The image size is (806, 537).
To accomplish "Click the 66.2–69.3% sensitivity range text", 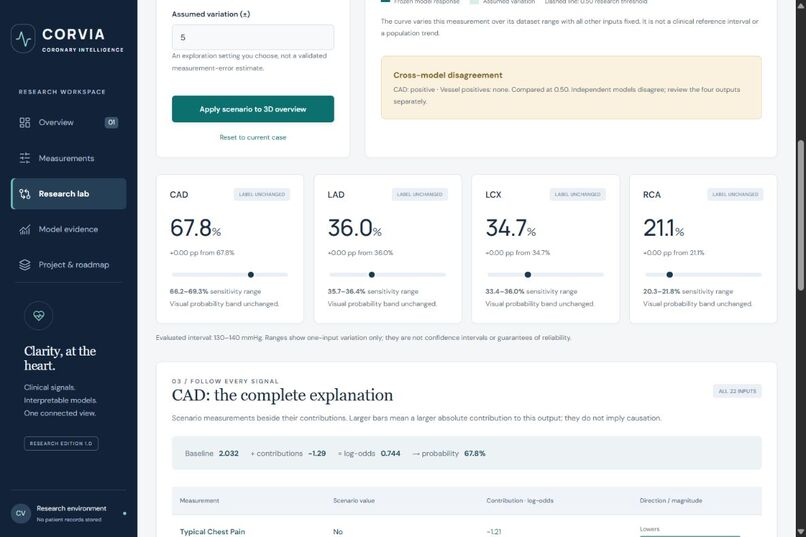I will 215,291.
